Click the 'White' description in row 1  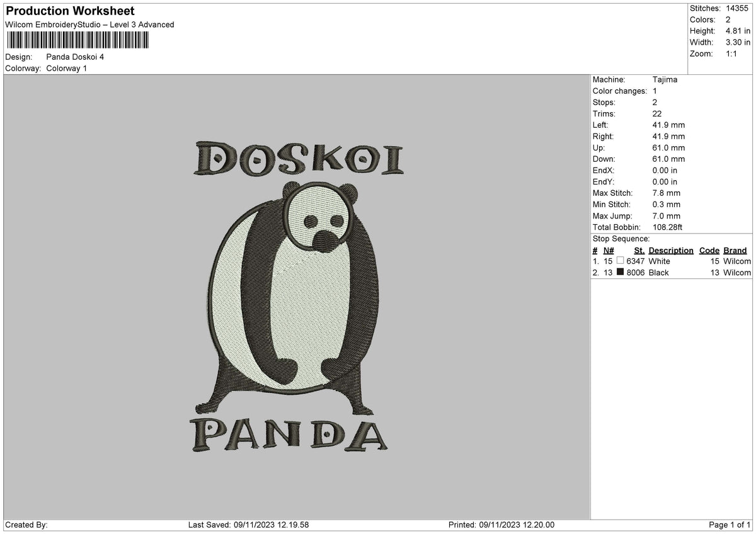(x=660, y=261)
